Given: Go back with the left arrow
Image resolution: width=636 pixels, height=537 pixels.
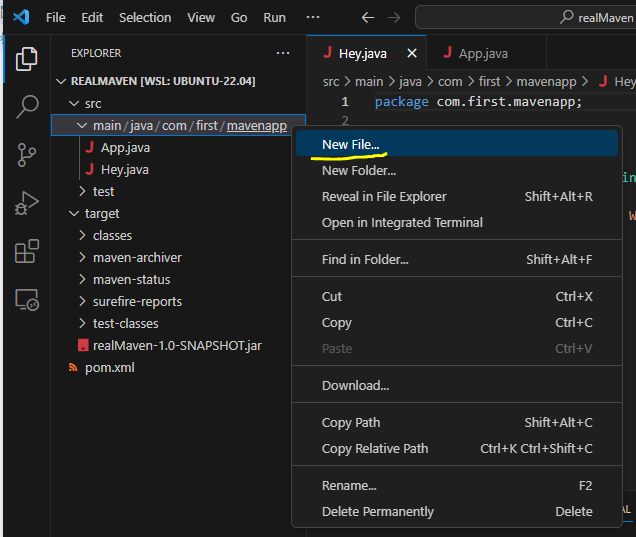Looking at the screenshot, I should tap(368, 17).
